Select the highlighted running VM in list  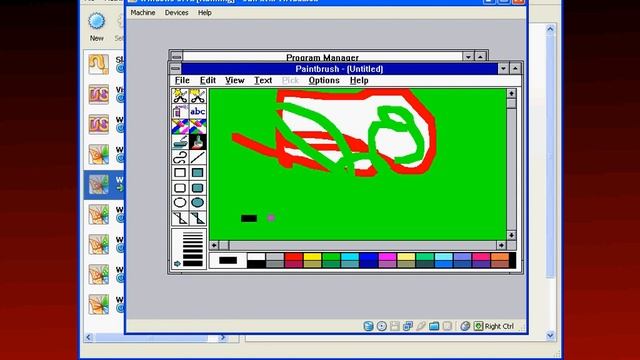(x=104, y=185)
